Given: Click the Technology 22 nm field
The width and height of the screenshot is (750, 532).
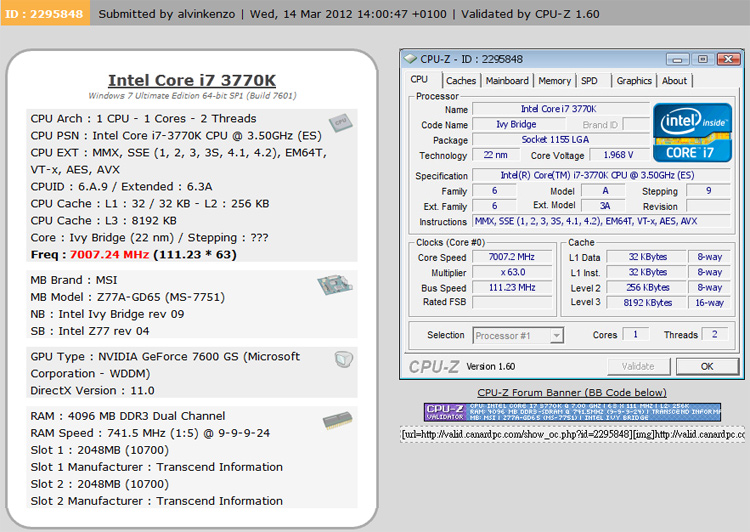Looking at the screenshot, I should point(496,155).
